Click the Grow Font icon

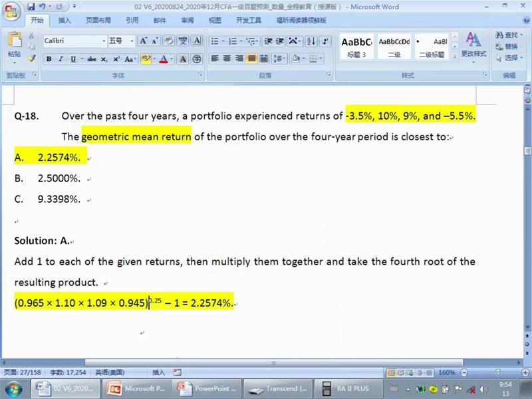[x=142, y=41]
